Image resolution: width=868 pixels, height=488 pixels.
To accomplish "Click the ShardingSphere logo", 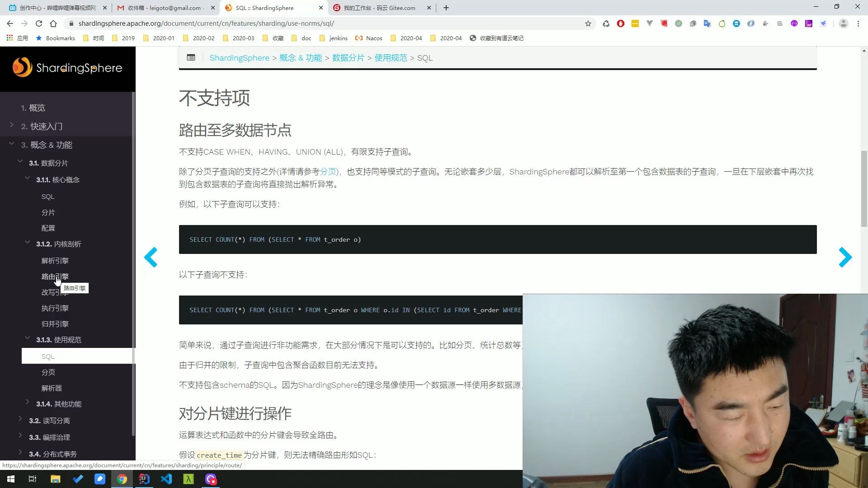I will point(67,68).
